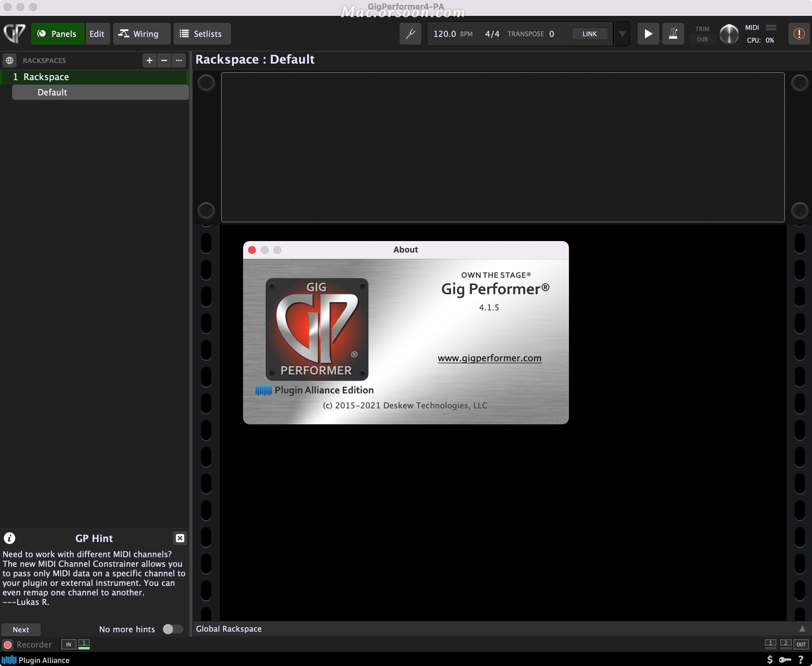812x666 pixels.
Task: Click the Wiring view icon
Action: (138, 33)
